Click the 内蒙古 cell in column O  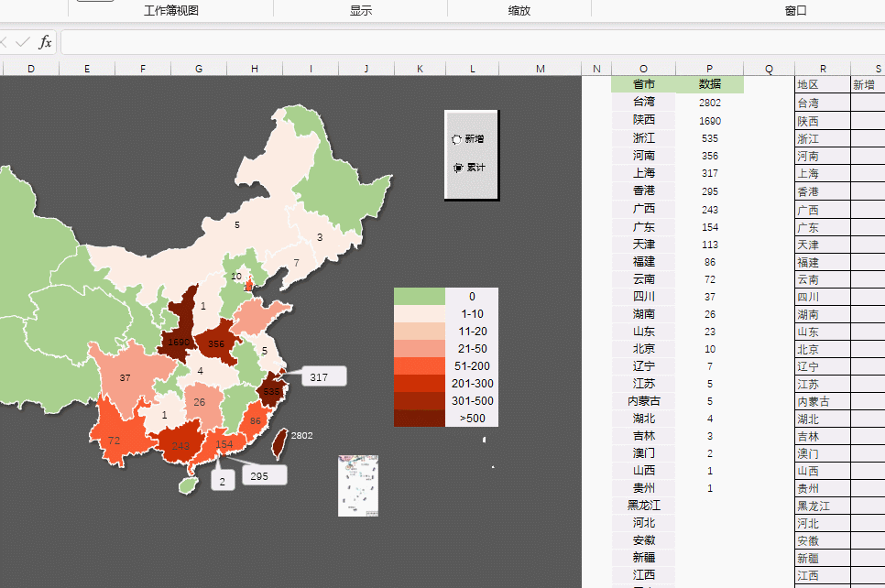click(643, 401)
